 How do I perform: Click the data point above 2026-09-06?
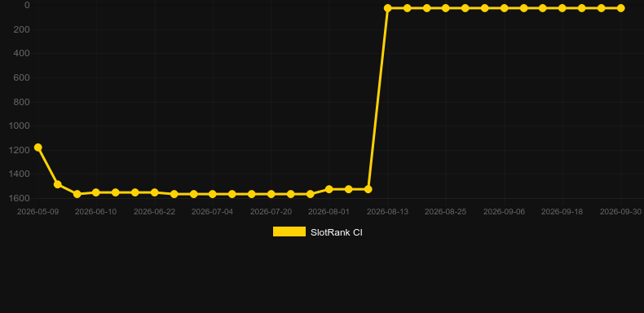click(x=505, y=8)
